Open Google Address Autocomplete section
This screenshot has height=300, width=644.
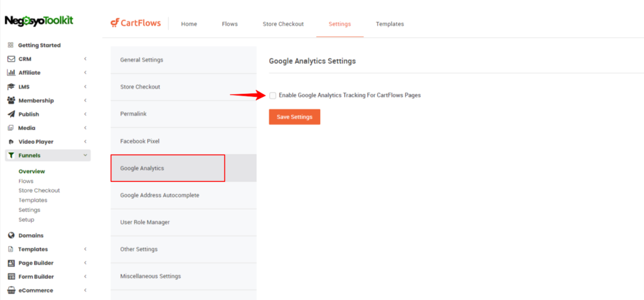click(x=184, y=195)
